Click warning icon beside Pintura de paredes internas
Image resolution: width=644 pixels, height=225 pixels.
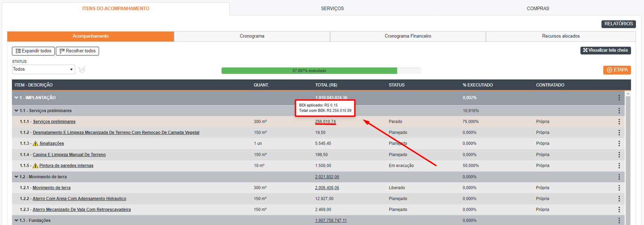click(35, 166)
